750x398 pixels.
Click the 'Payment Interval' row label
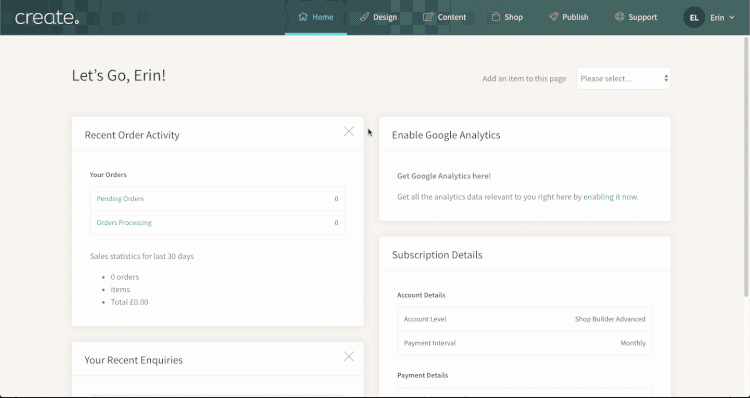point(430,343)
